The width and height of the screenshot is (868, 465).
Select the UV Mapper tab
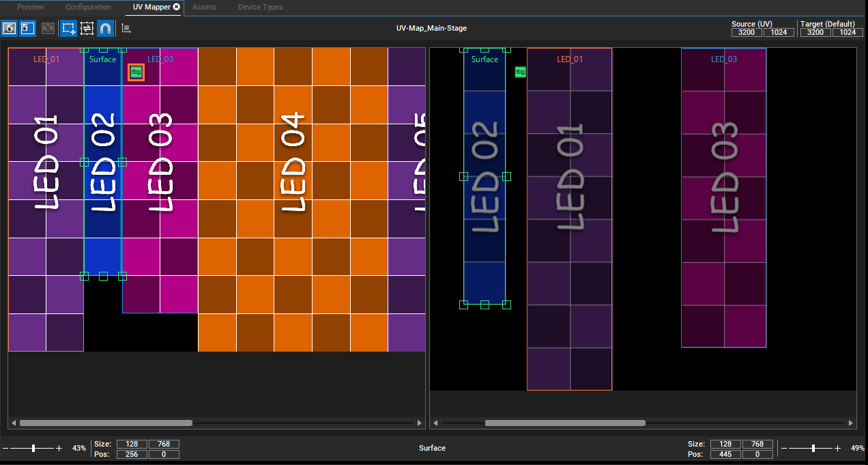[151, 7]
